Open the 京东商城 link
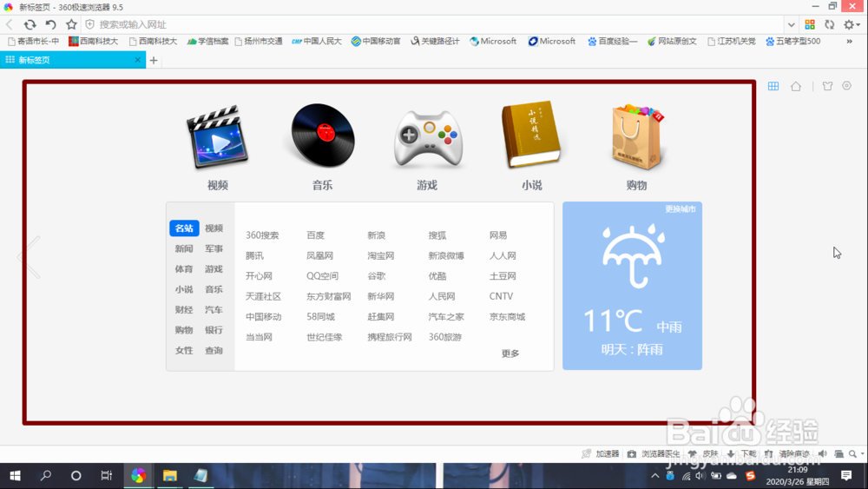 tap(507, 317)
